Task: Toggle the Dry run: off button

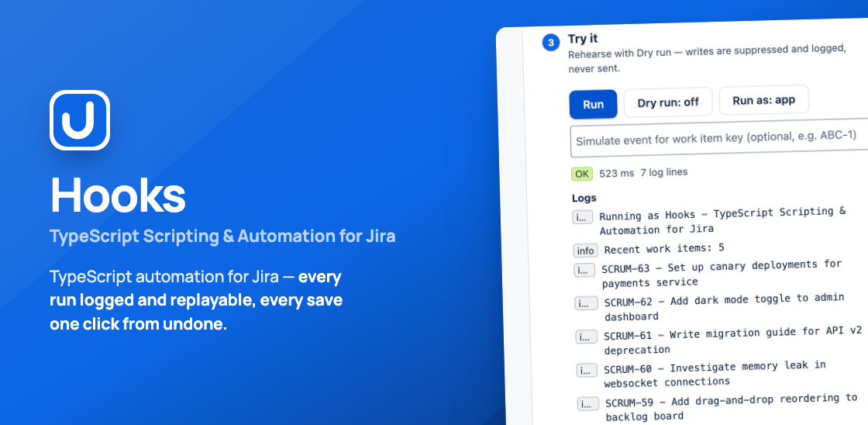Action: coord(667,102)
